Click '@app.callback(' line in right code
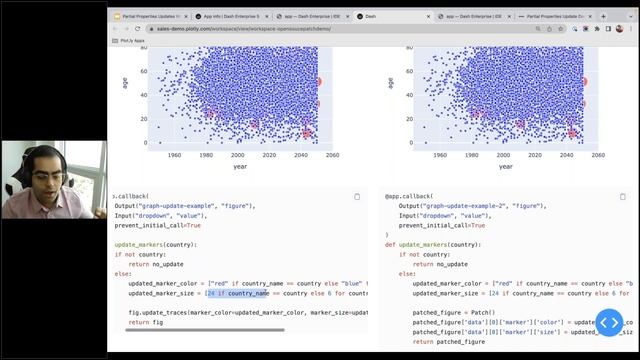This screenshot has width=640, height=360. pyautogui.click(x=409, y=196)
